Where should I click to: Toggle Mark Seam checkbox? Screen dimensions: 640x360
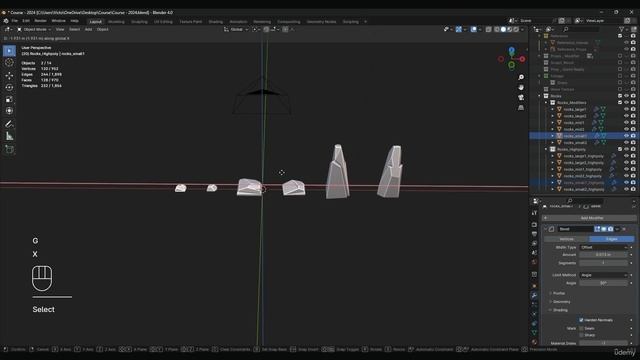tap(581, 328)
